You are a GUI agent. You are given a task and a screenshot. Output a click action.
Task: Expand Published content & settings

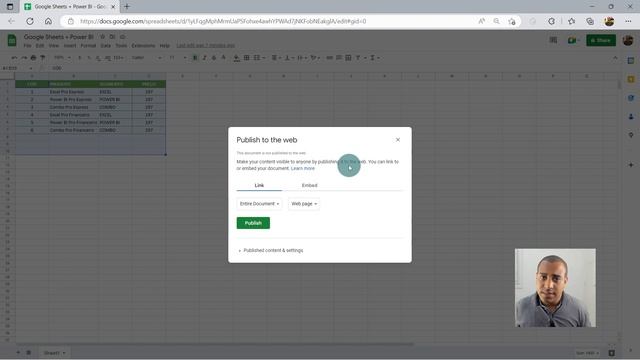click(x=271, y=250)
